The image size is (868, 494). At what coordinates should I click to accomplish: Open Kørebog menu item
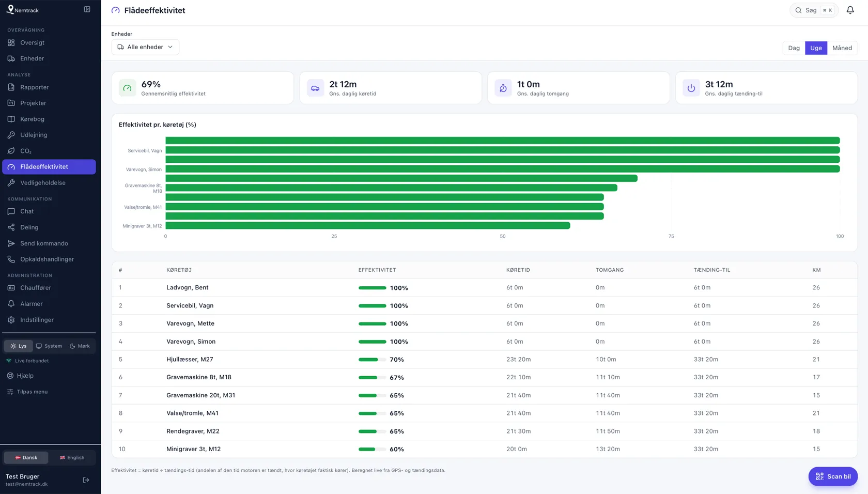pos(49,119)
